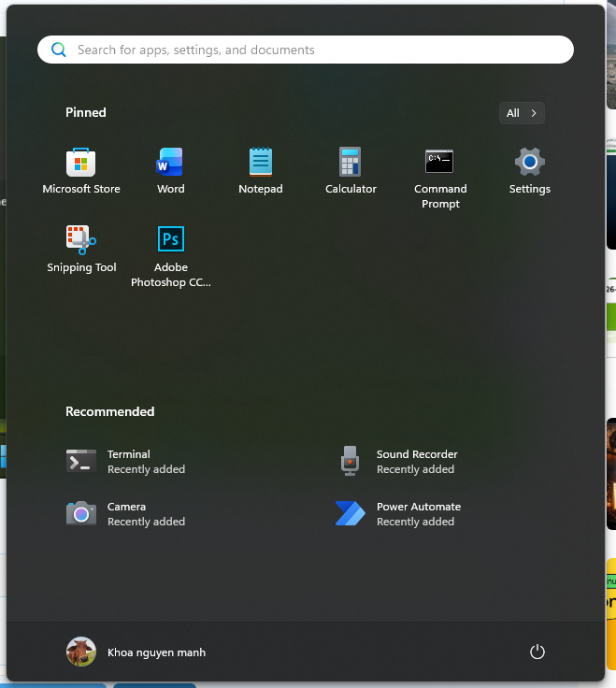Click the chevron beside All
Image resolution: width=616 pixels, height=688 pixels.
coord(534,113)
